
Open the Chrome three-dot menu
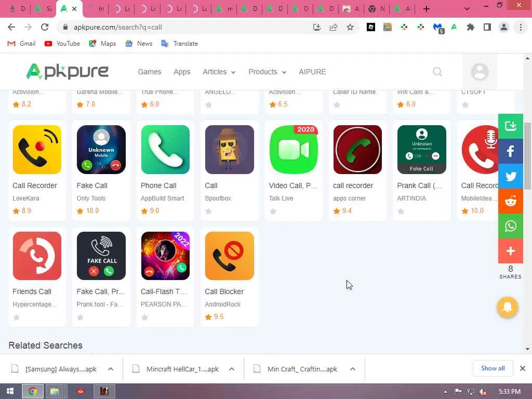pos(521,27)
